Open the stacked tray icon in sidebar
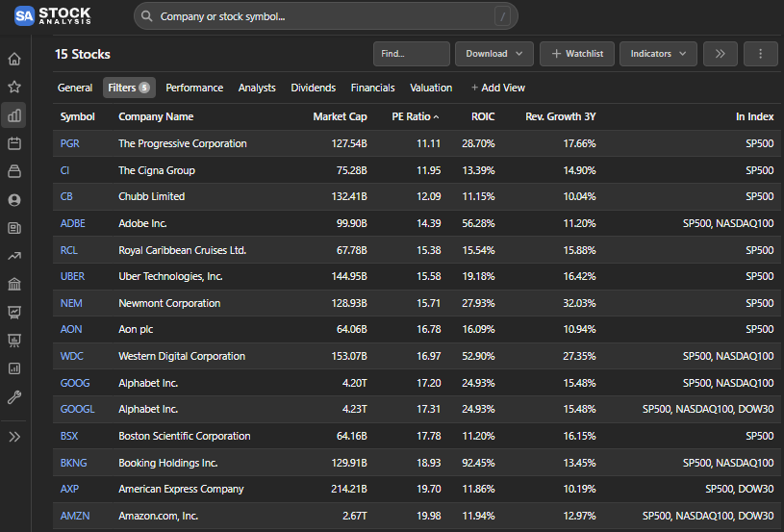The image size is (784, 532). [14, 171]
